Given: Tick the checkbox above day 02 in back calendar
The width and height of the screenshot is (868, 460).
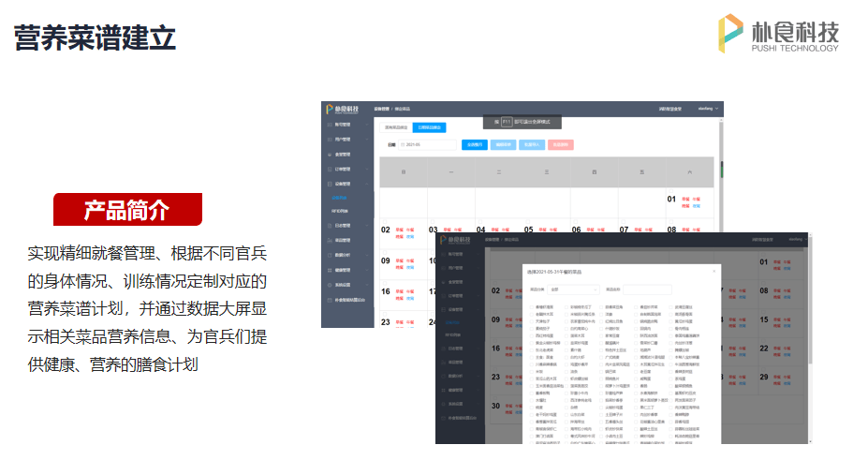Looking at the screenshot, I should (383, 220).
